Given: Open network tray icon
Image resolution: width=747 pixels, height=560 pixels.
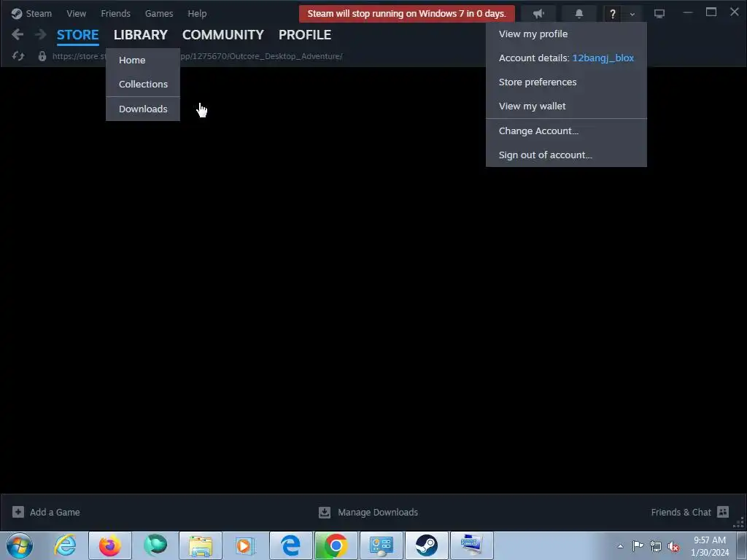Looking at the screenshot, I should [656, 546].
